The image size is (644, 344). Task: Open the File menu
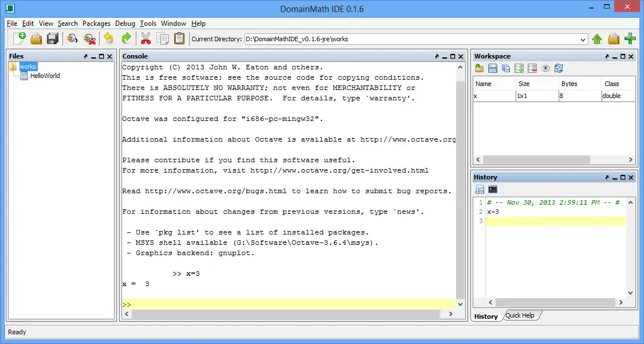(12, 24)
